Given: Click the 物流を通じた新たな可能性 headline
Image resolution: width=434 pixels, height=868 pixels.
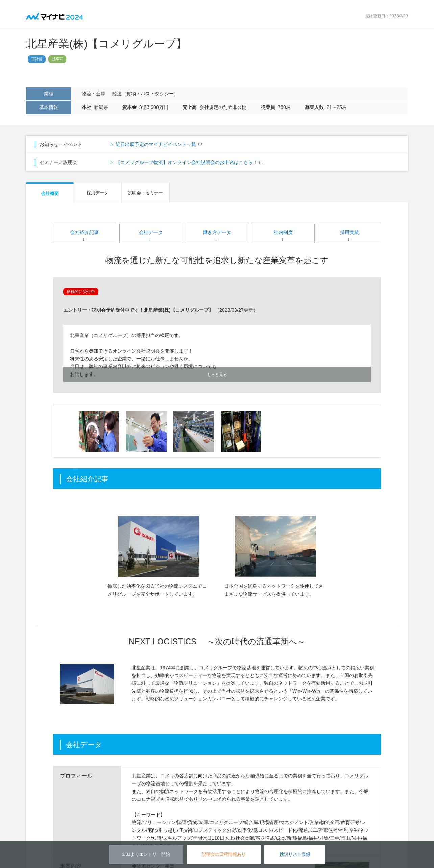Looking at the screenshot, I should tap(217, 260).
